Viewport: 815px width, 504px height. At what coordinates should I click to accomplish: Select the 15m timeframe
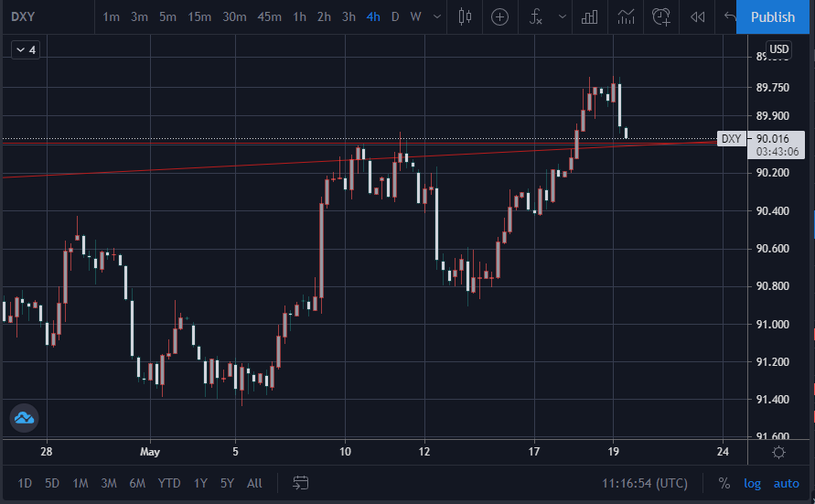click(x=199, y=17)
